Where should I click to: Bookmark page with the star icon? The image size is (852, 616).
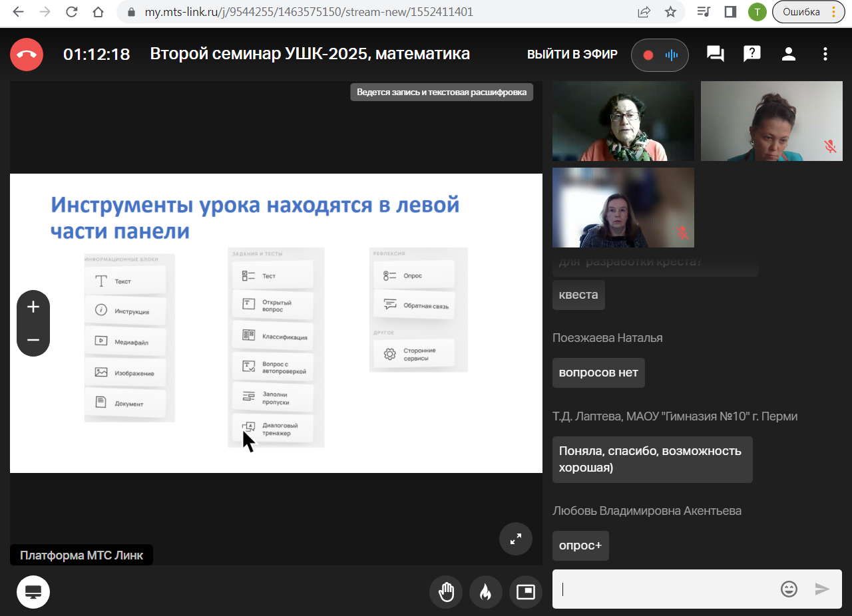click(x=670, y=12)
